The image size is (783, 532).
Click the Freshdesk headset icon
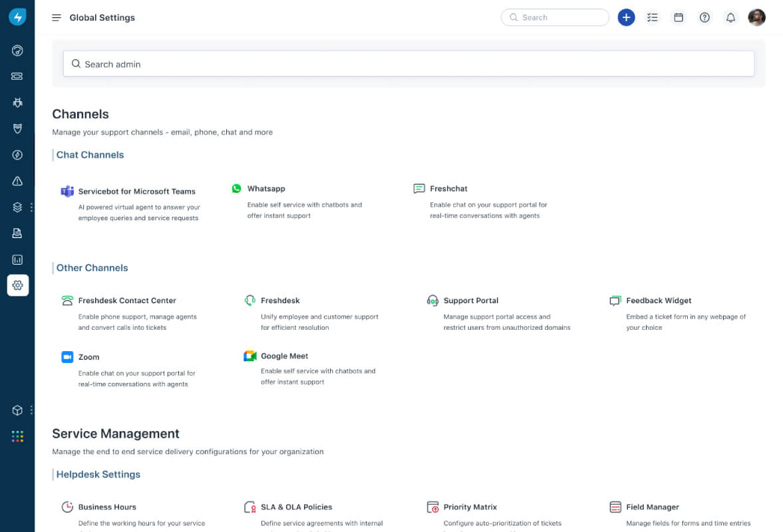tap(249, 301)
